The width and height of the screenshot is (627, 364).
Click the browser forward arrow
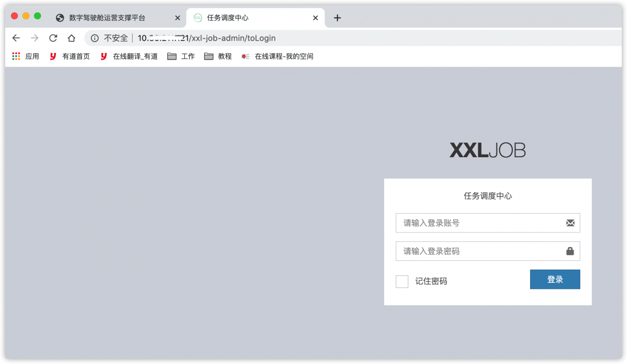[34, 38]
